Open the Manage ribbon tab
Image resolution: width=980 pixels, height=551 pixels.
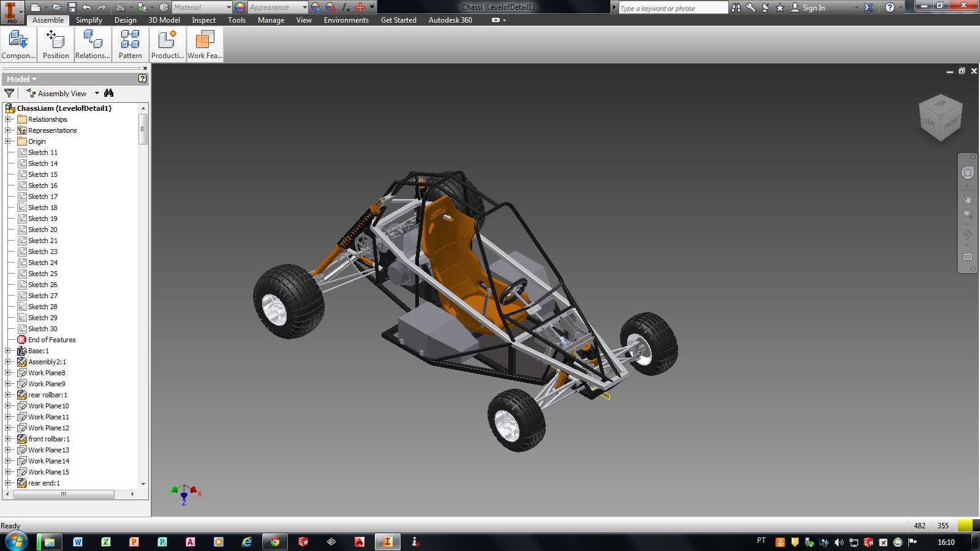pyautogui.click(x=271, y=20)
